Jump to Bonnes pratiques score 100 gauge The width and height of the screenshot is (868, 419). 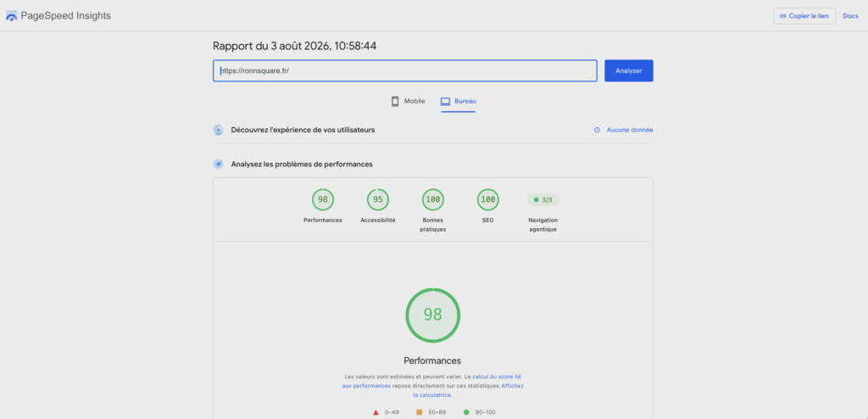(433, 199)
